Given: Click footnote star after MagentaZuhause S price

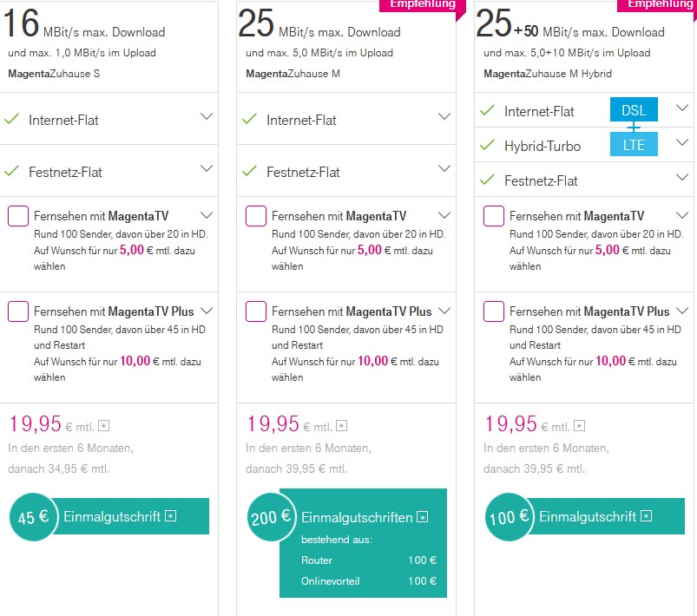Looking at the screenshot, I should click(103, 426).
